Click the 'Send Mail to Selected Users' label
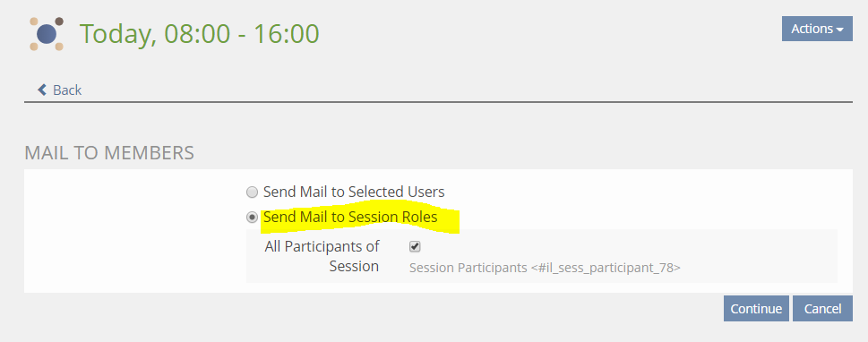The width and height of the screenshot is (868, 342). click(x=354, y=192)
